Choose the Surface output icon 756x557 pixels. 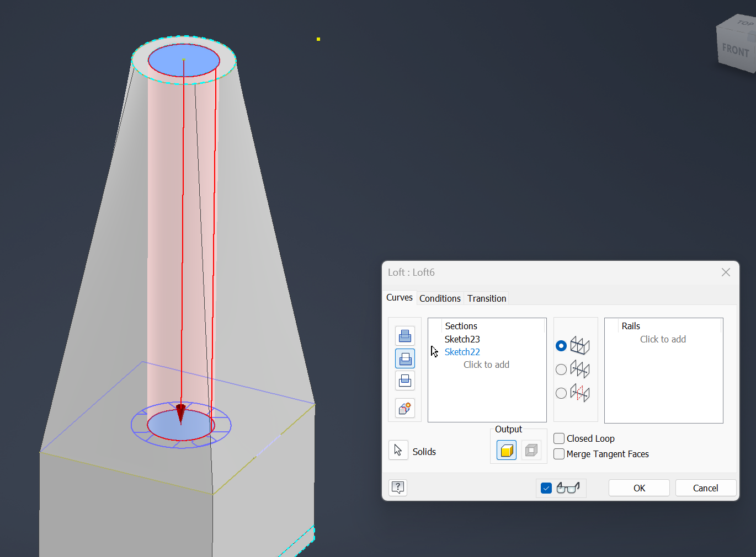tap(530, 449)
